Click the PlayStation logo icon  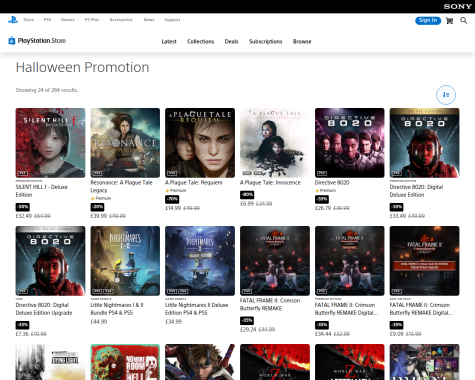coord(13,20)
